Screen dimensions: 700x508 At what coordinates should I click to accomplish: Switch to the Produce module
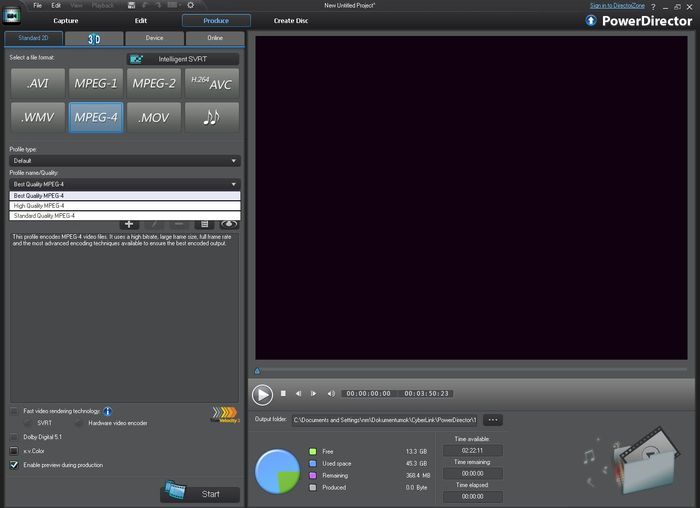[x=216, y=21]
